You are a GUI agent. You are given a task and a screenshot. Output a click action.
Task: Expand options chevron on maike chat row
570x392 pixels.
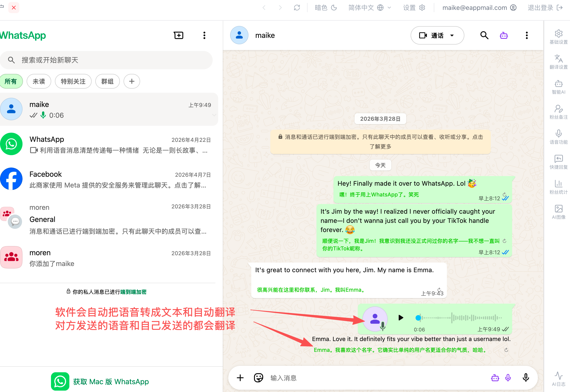(x=214, y=115)
